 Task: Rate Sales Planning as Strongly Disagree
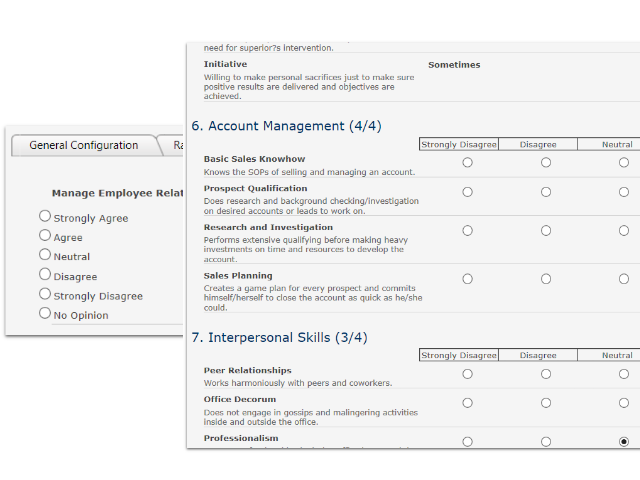coord(467,279)
